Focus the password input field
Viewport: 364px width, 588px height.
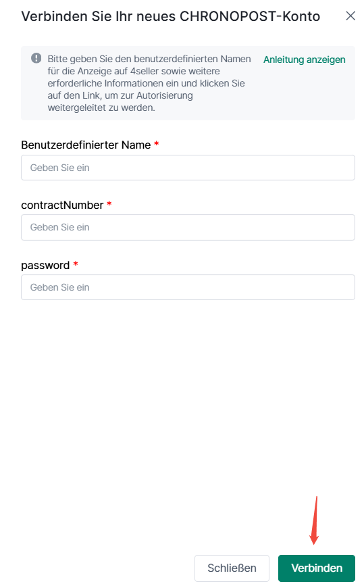tap(188, 287)
